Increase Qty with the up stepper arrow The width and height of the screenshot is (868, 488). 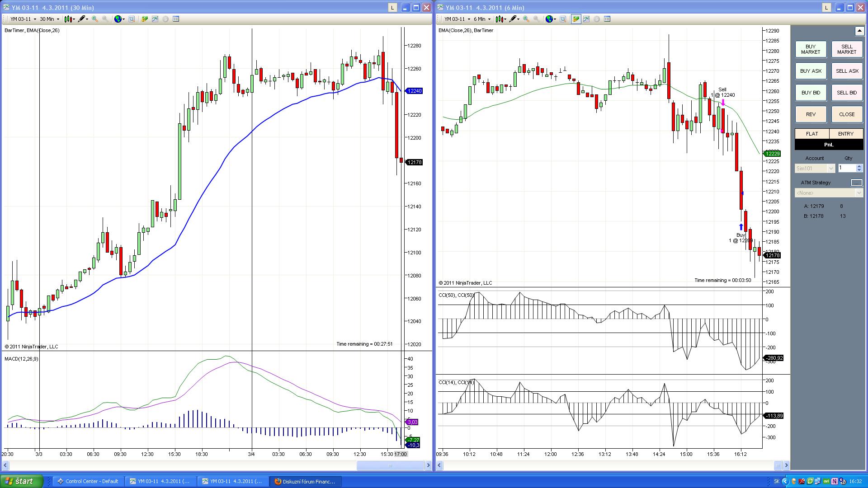click(x=859, y=166)
